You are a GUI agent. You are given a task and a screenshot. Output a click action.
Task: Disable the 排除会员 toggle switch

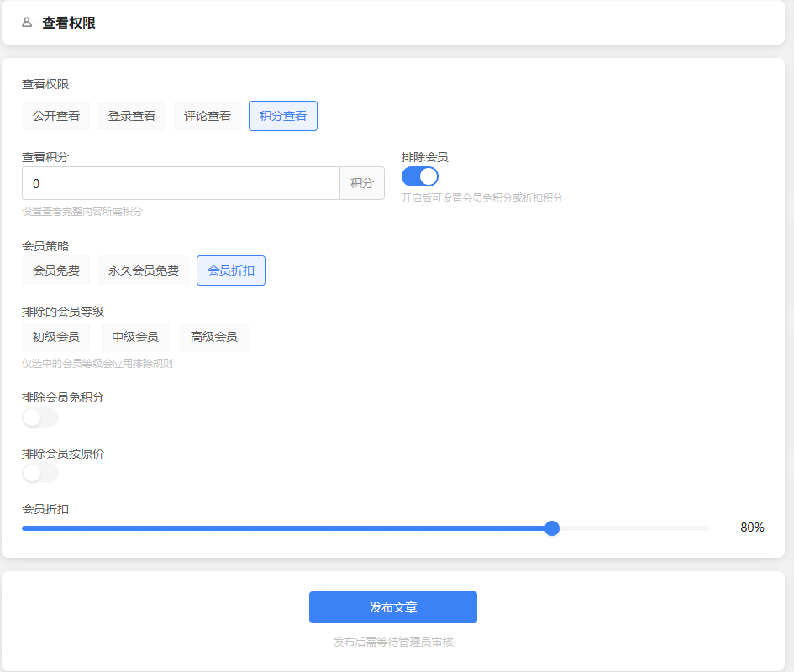pos(420,176)
